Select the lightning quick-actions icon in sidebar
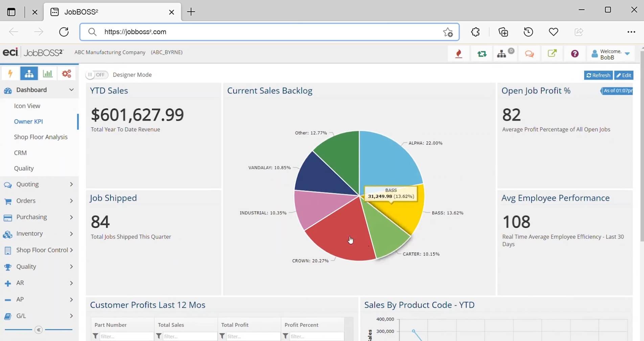 coord(10,74)
